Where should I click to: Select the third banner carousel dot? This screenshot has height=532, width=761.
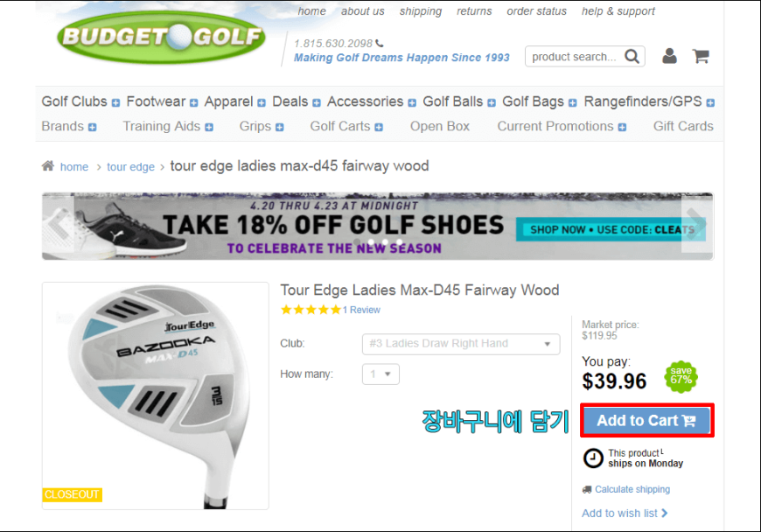click(385, 242)
